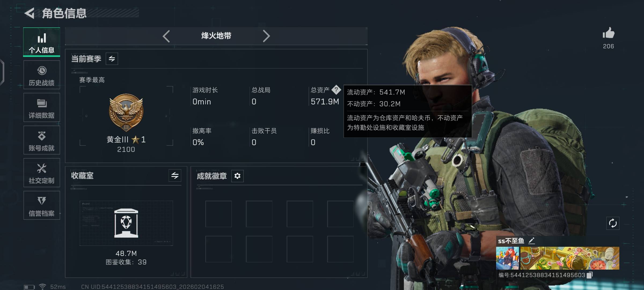Copy the player ID number icon

tap(590, 275)
